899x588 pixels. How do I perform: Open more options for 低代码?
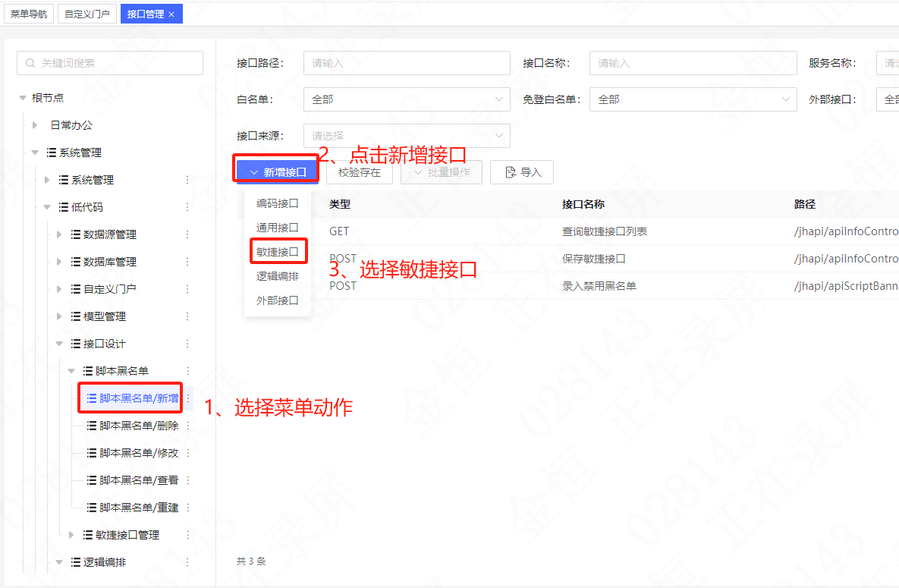187,207
